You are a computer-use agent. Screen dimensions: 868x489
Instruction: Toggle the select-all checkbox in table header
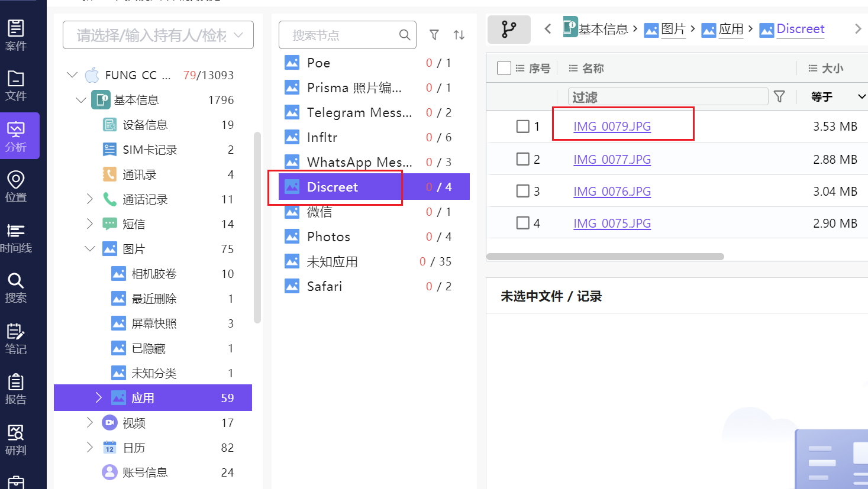pos(504,69)
